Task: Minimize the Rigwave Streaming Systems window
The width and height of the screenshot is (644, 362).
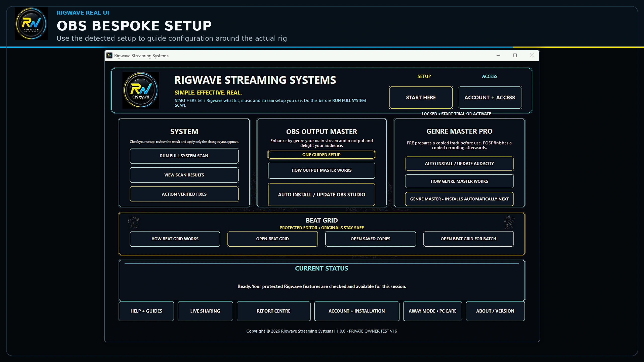Action: coord(498,56)
